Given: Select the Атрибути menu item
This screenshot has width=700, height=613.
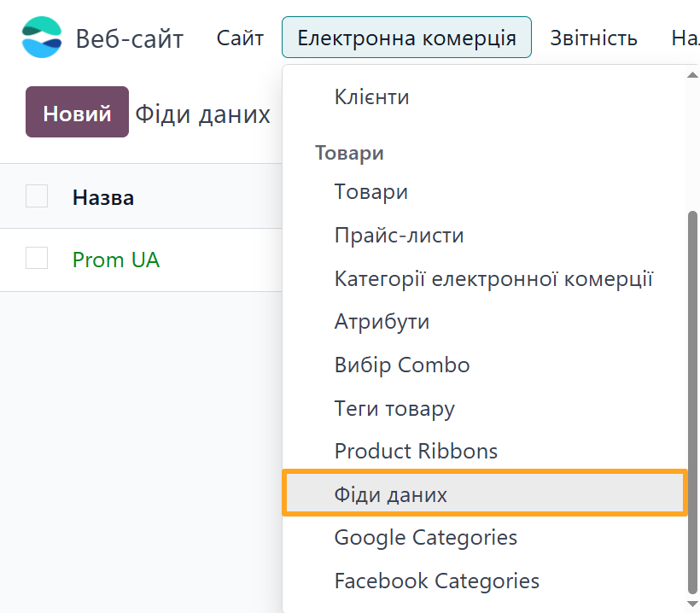Looking at the screenshot, I should coord(382,322).
